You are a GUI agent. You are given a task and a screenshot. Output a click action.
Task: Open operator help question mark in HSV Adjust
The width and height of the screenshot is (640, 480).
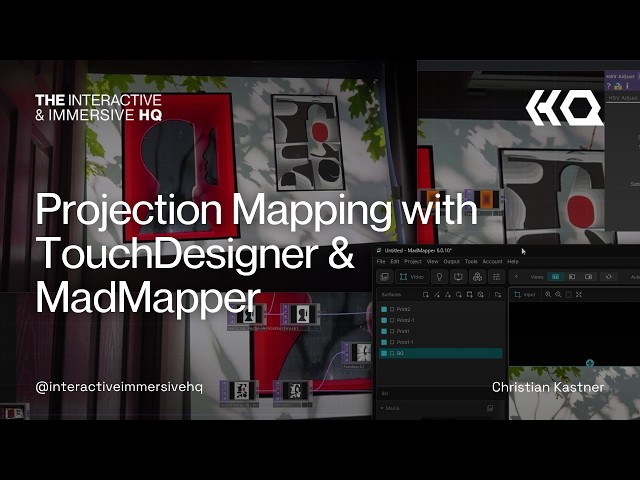coord(609,86)
